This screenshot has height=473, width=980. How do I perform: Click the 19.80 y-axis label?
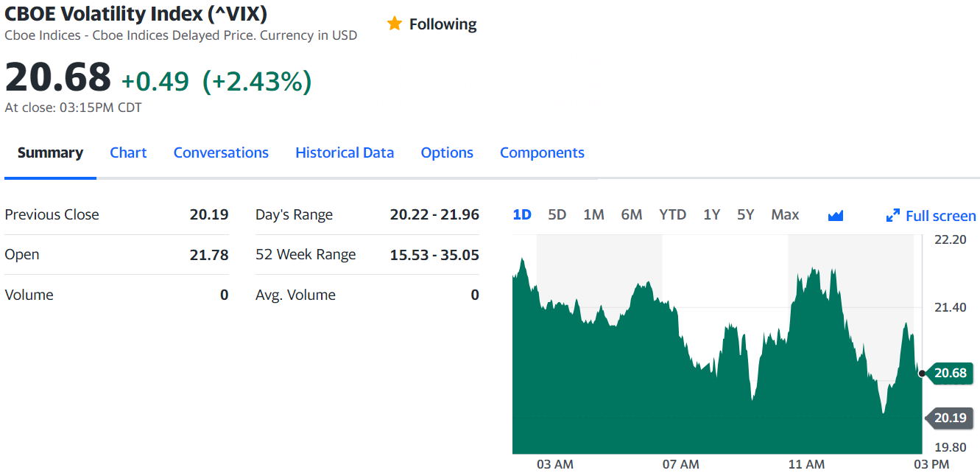(950, 447)
